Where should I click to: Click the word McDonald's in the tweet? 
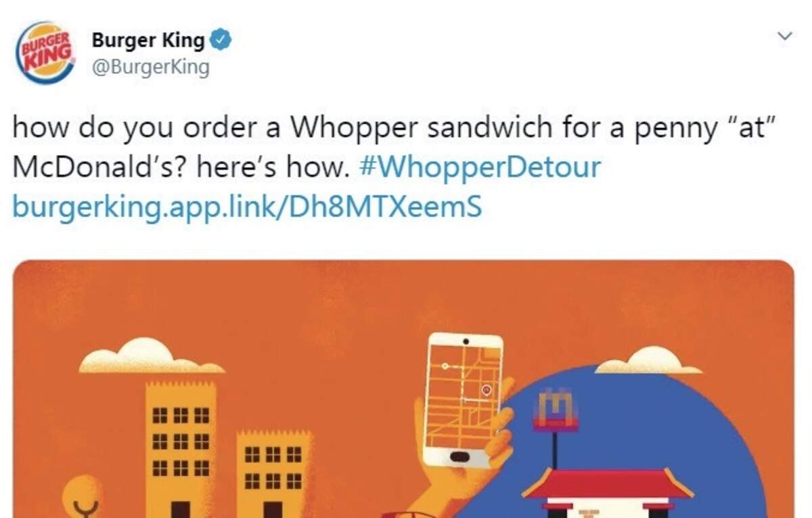point(101,167)
